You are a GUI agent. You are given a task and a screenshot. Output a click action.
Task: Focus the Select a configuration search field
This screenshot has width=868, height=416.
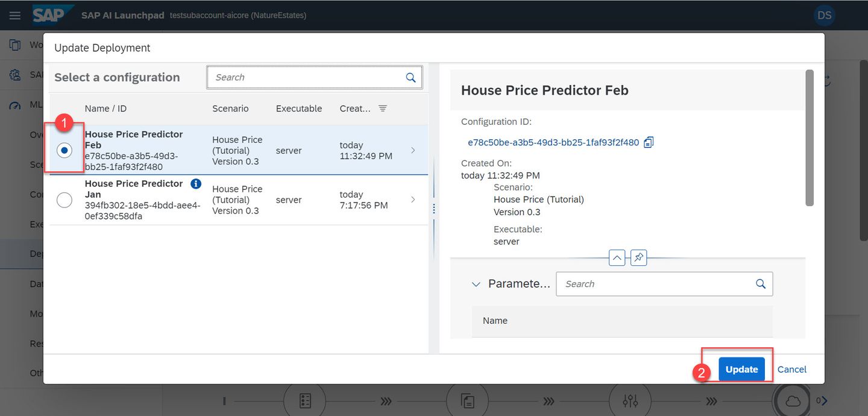click(x=314, y=77)
